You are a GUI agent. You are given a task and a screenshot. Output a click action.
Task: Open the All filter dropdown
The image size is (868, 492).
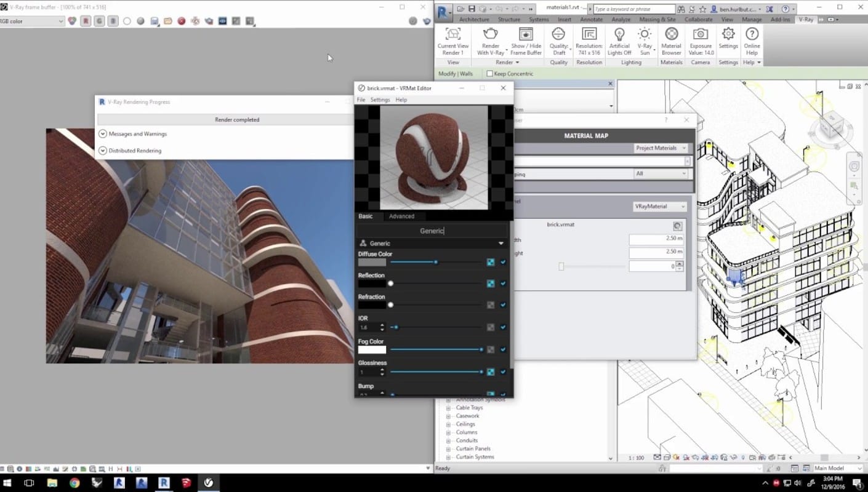click(661, 174)
